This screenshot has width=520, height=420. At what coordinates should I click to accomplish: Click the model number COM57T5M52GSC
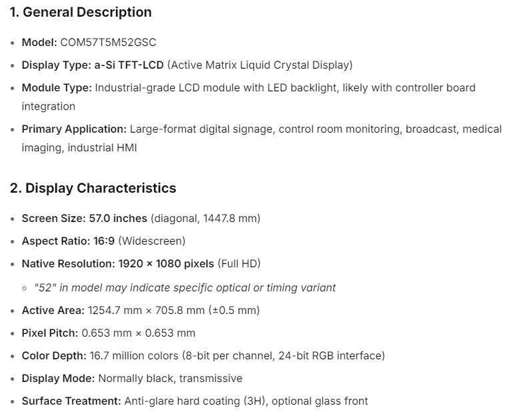pyautogui.click(x=108, y=42)
